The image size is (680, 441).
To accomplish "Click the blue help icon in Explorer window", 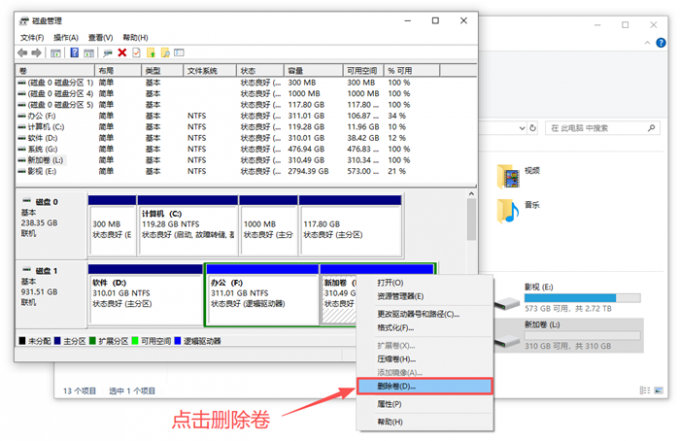I will [661, 42].
